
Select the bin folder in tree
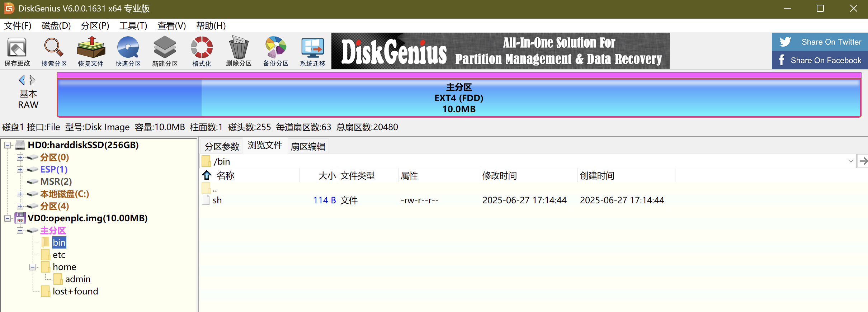click(x=59, y=242)
